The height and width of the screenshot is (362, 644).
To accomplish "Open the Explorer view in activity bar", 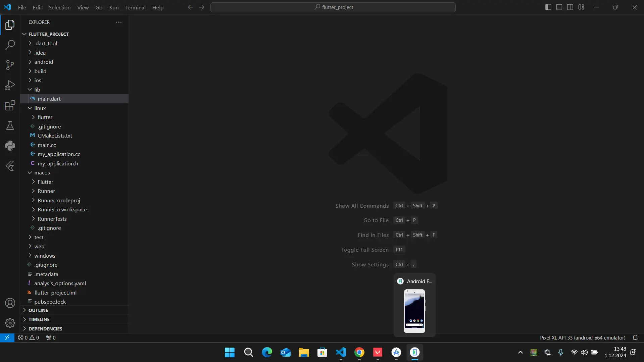I will point(10,25).
